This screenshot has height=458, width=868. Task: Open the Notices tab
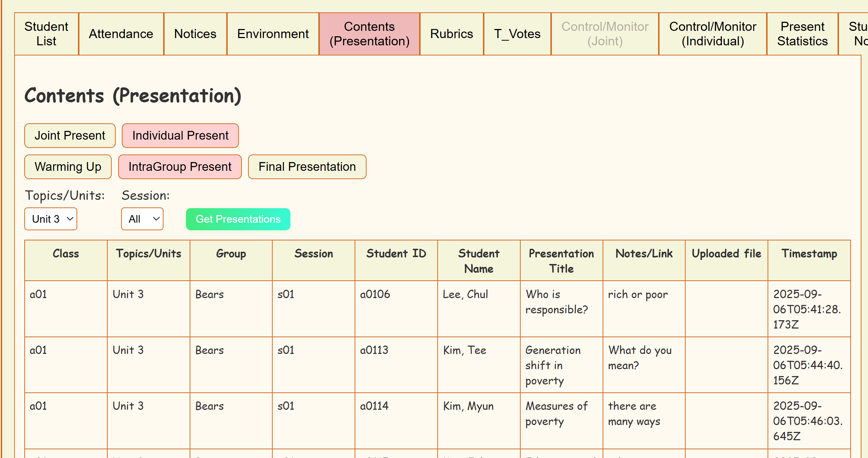click(x=195, y=34)
